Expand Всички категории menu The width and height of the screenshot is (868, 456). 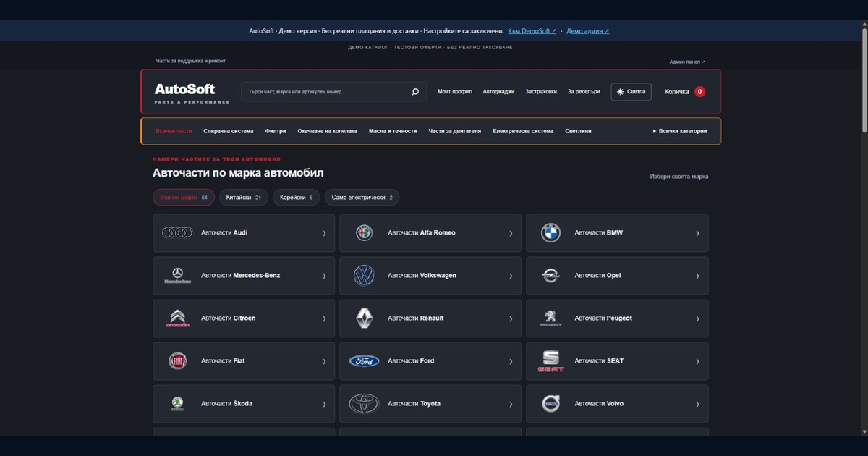(x=680, y=131)
